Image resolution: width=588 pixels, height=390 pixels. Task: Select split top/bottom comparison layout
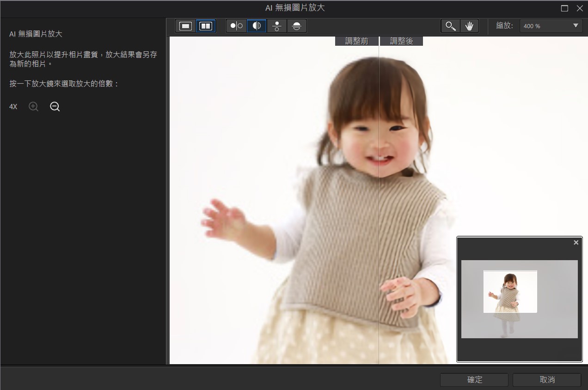[297, 26]
